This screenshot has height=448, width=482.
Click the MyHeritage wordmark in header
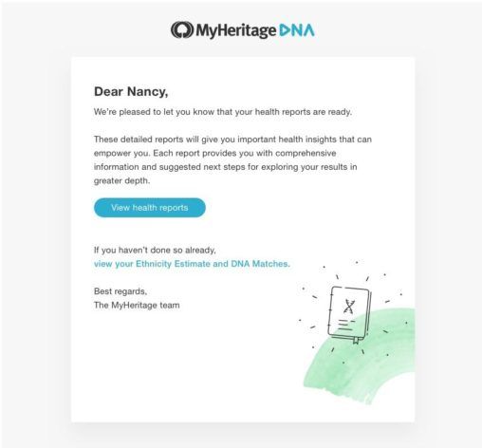point(235,30)
